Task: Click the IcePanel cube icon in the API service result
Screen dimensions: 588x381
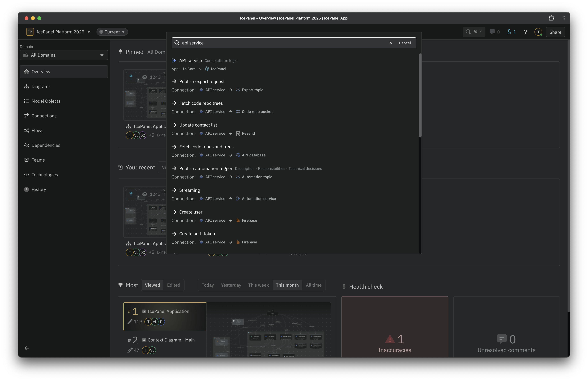Action: pyautogui.click(x=207, y=69)
